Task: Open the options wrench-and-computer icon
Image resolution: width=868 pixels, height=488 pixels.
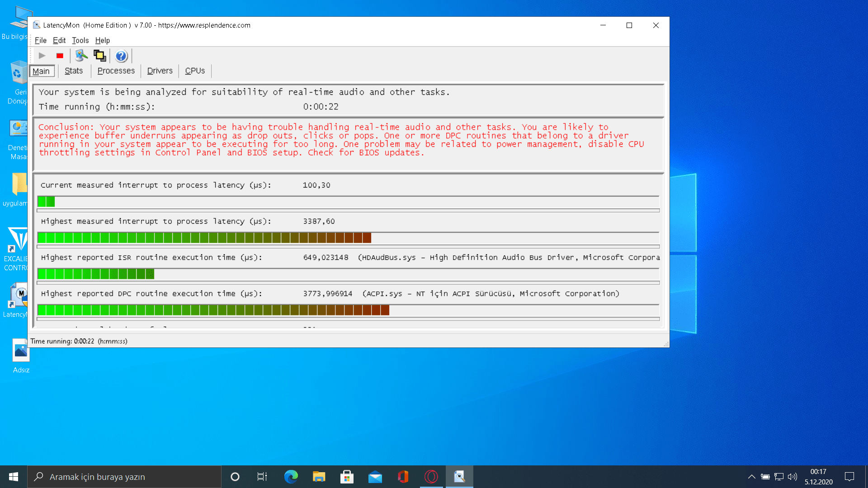Action: click(81, 56)
